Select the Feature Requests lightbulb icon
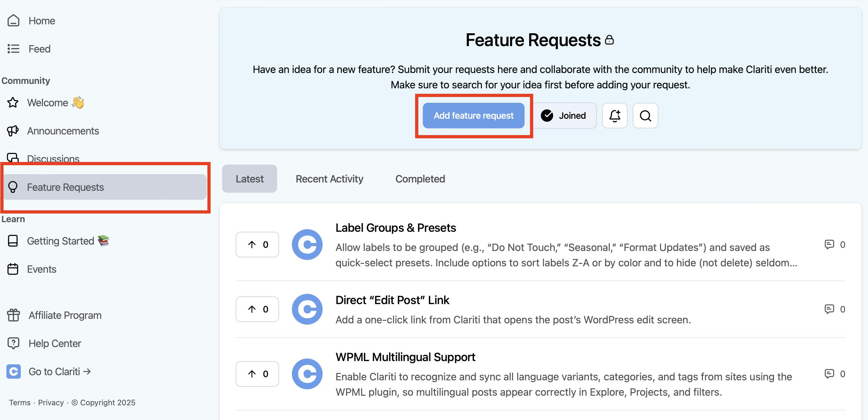The height and width of the screenshot is (420, 868). tap(13, 187)
